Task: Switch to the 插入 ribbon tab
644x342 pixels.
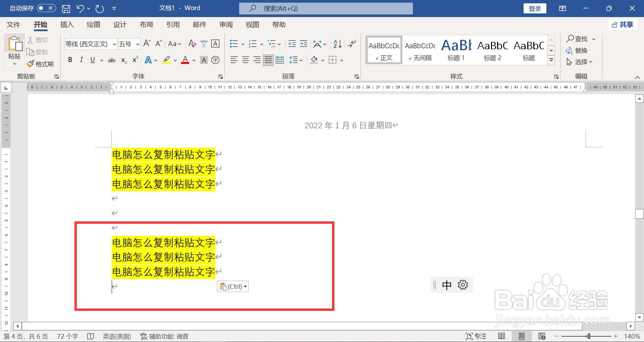Action: 66,24
